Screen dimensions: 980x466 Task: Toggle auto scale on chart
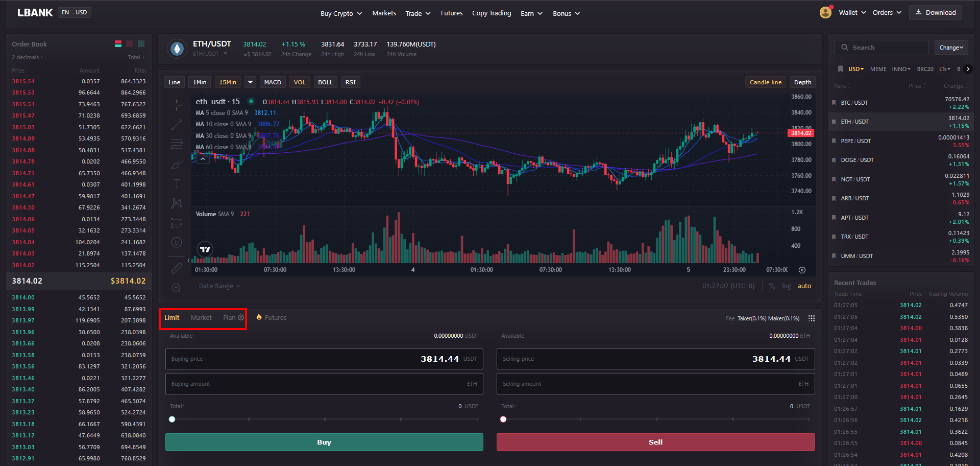(804, 286)
